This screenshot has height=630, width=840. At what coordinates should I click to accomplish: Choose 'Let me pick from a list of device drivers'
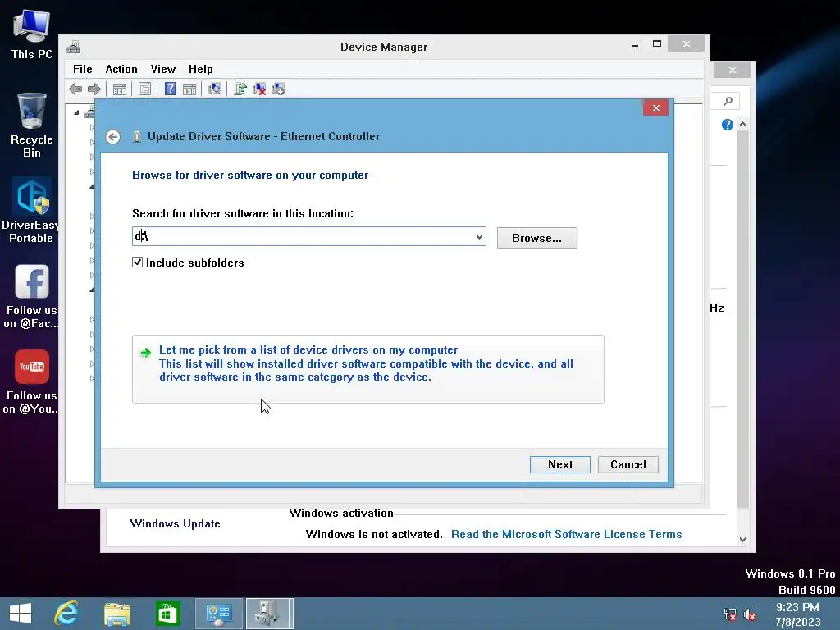[367, 368]
